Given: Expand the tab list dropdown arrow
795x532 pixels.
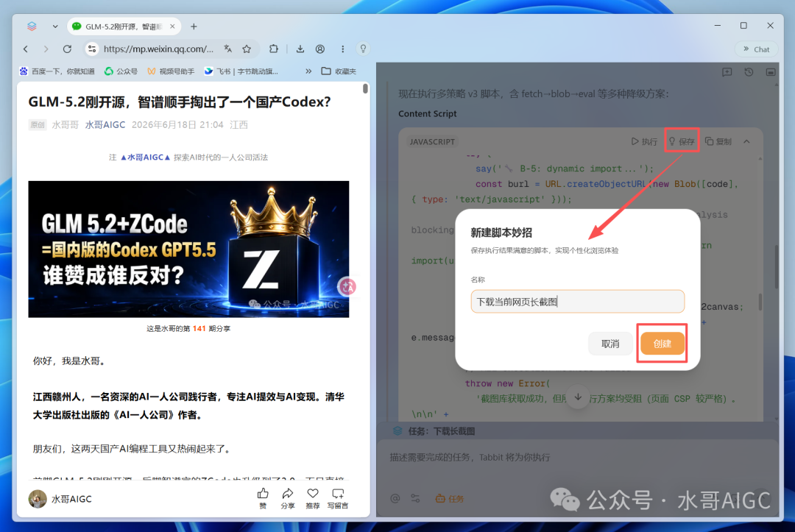Looking at the screenshot, I should (x=54, y=26).
